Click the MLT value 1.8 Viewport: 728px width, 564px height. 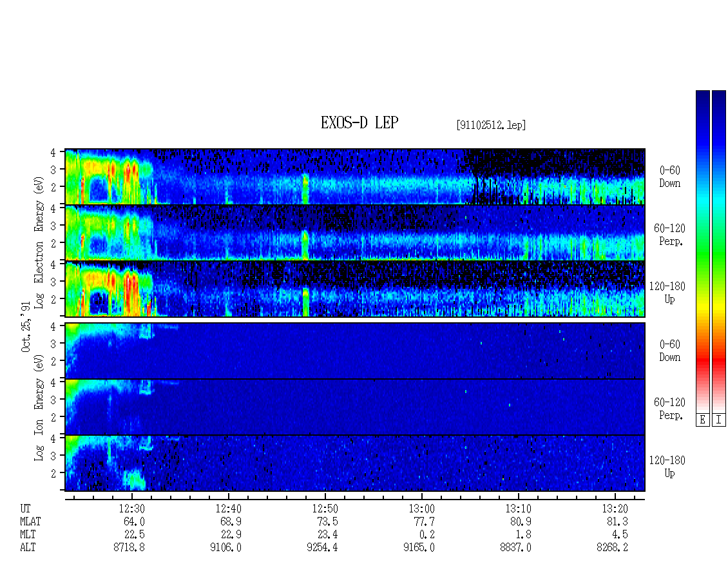pyautogui.click(x=523, y=535)
